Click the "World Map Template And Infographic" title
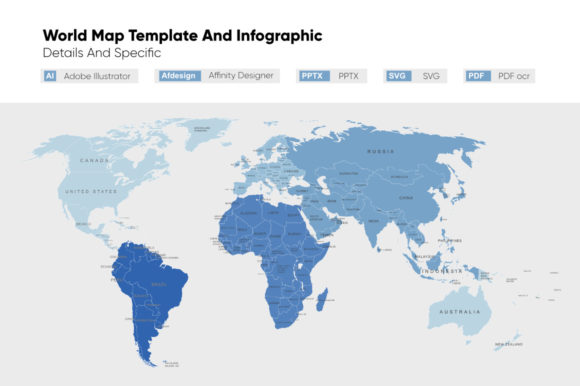Image resolution: width=580 pixels, height=386 pixels. 182,35
